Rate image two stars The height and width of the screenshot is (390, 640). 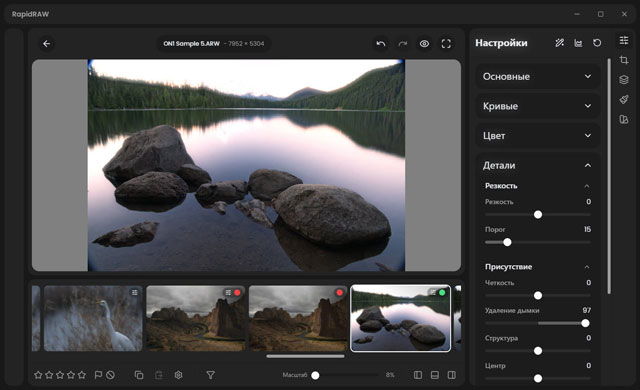tap(49, 375)
